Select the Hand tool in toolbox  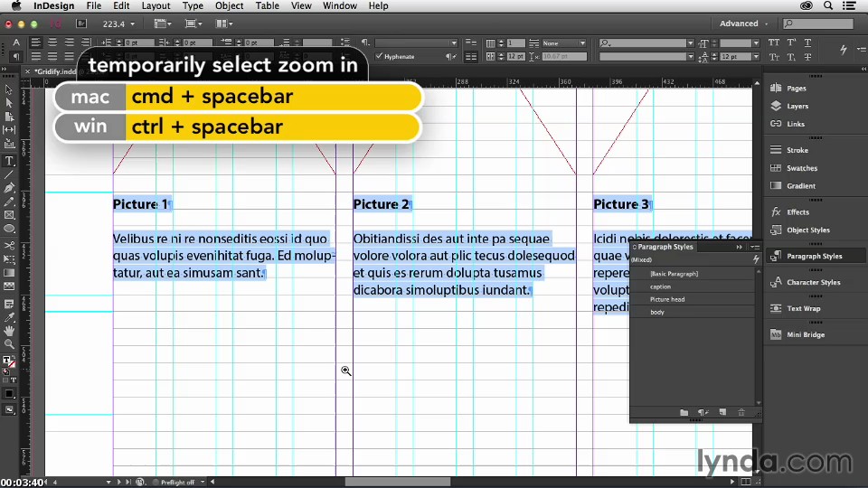pos(9,331)
